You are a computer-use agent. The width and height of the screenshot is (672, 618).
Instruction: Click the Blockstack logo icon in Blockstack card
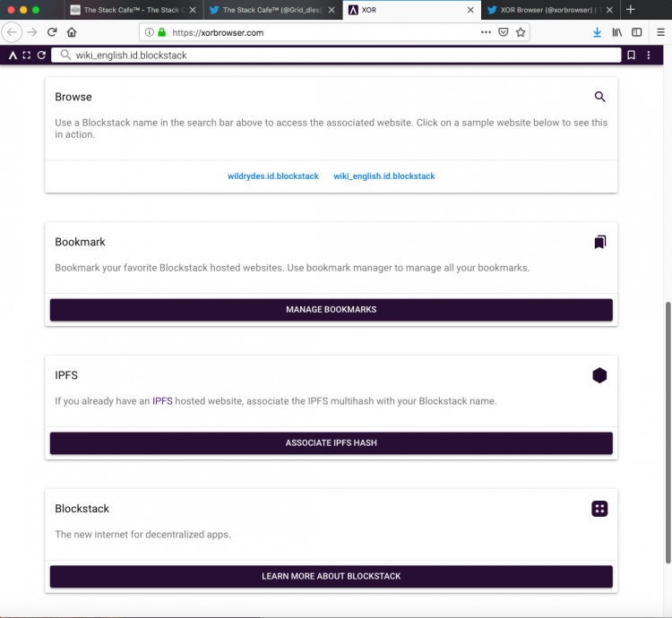point(599,509)
